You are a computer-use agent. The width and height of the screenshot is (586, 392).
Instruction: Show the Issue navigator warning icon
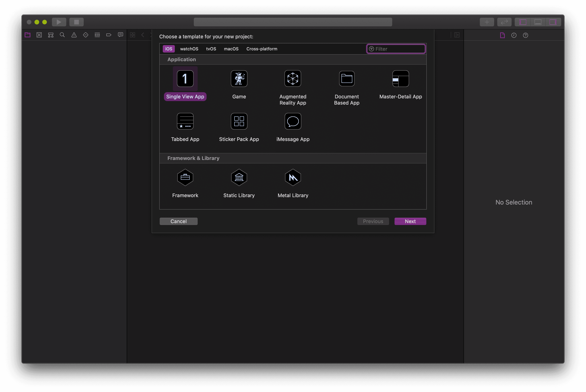pyautogui.click(x=74, y=35)
